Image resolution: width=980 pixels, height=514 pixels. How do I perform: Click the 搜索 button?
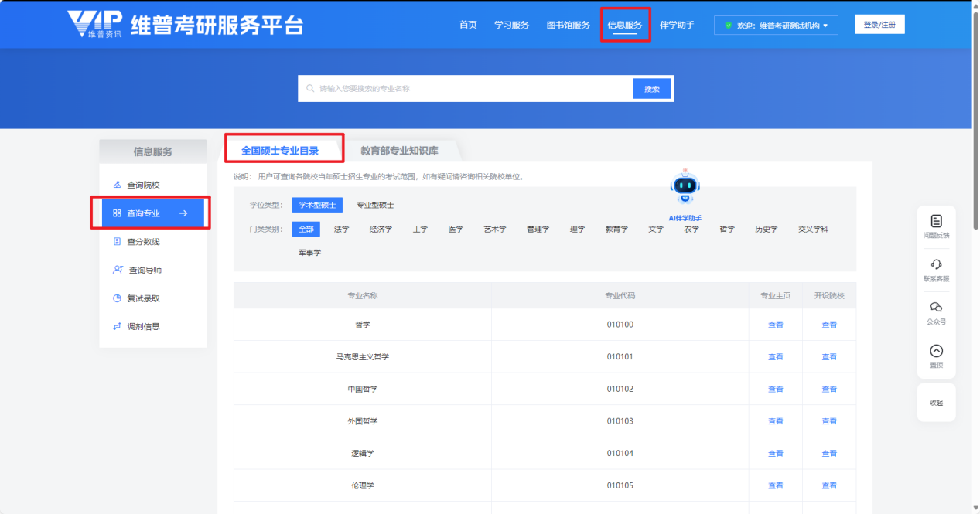point(651,89)
